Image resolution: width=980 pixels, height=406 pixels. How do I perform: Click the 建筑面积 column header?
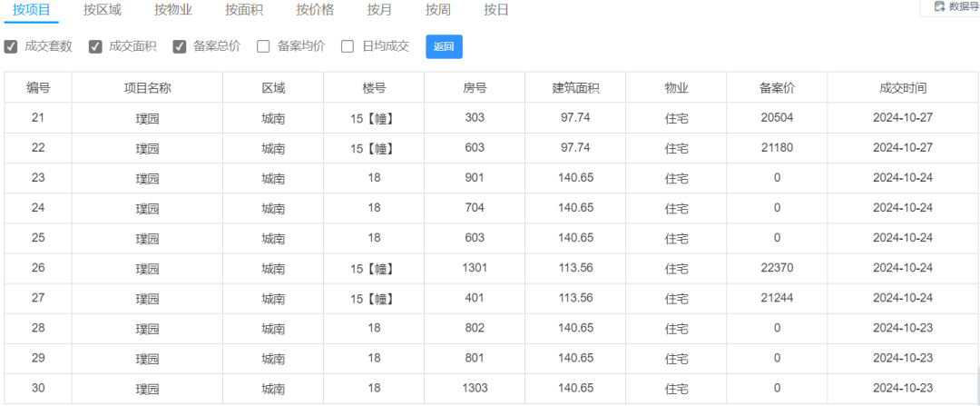(575, 88)
